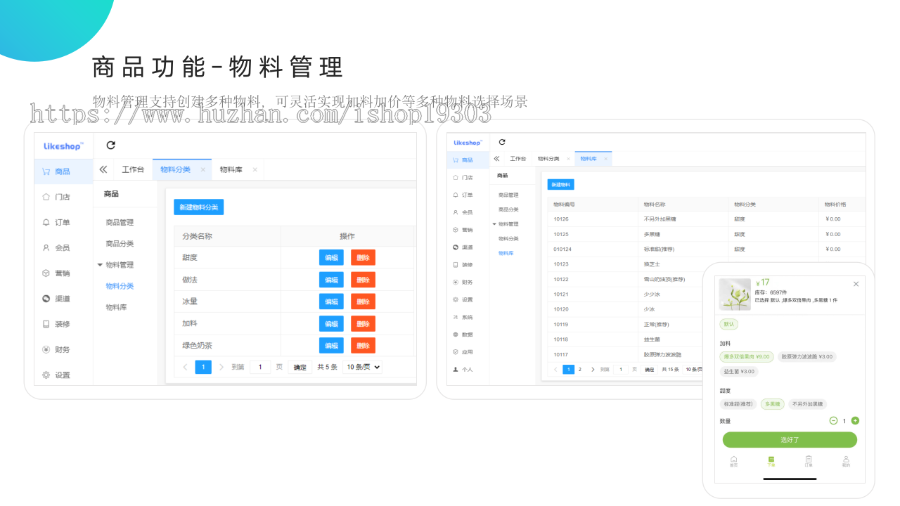
Task: Edit the 冰量 category row
Action: point(331,302)
